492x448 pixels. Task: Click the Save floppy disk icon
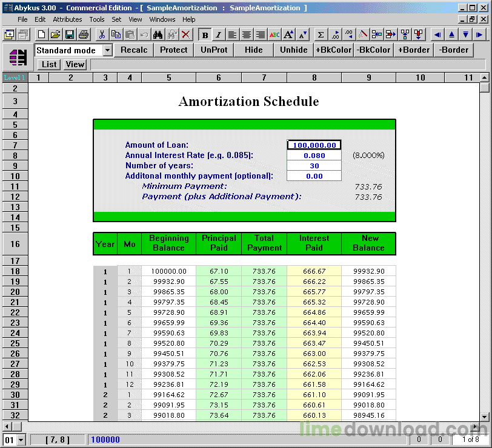point(69,35)
